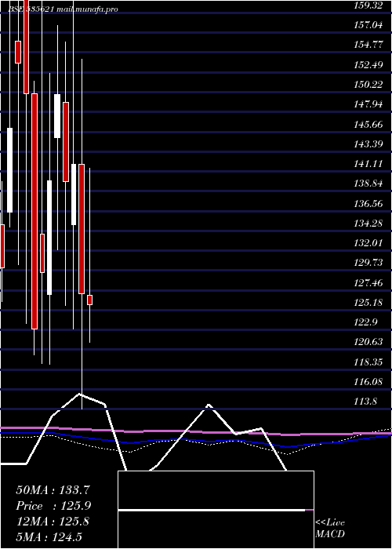The width and height of the screenshot is (392, 549).
Task: Click the 141.11 price axis label
Action: [x=368, y=164]
